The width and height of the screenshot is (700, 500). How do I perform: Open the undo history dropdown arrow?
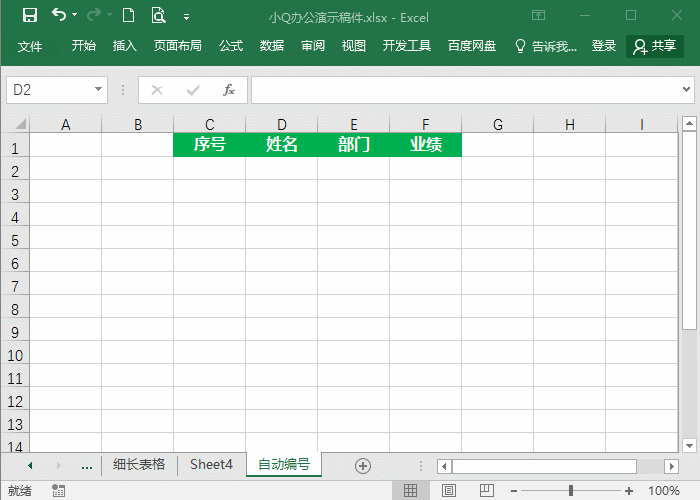click(x=75, y=15)
